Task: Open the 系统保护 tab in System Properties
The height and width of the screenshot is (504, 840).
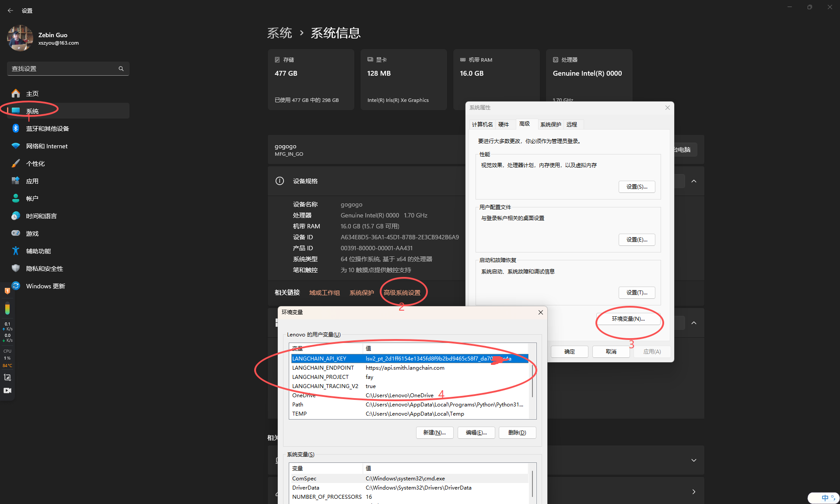Action: 550,125
